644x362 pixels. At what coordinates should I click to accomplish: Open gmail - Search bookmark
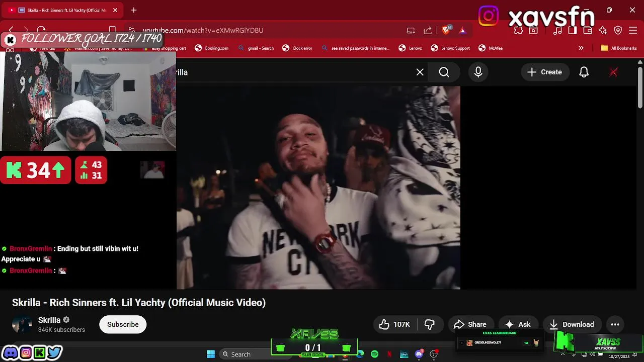click(x=256, y=48)
